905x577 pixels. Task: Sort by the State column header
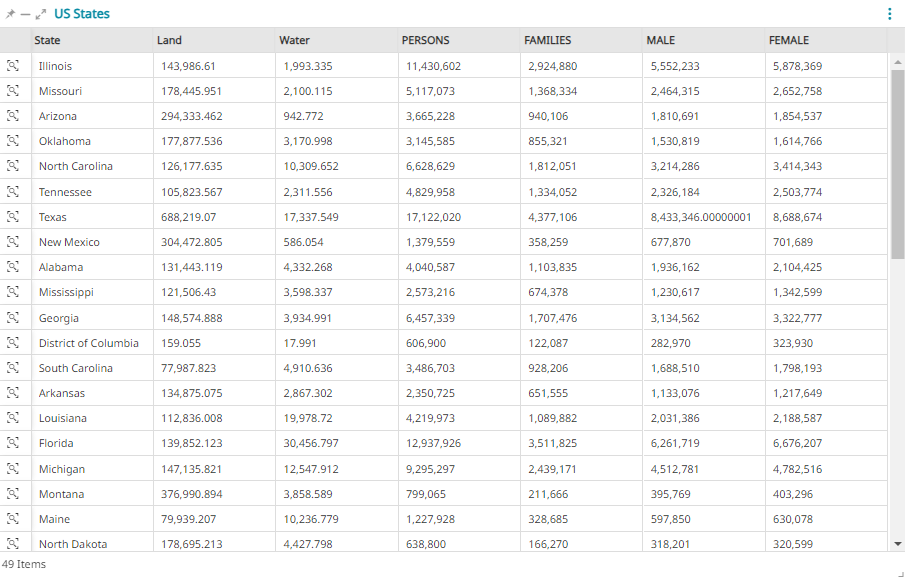click(47, 40)
